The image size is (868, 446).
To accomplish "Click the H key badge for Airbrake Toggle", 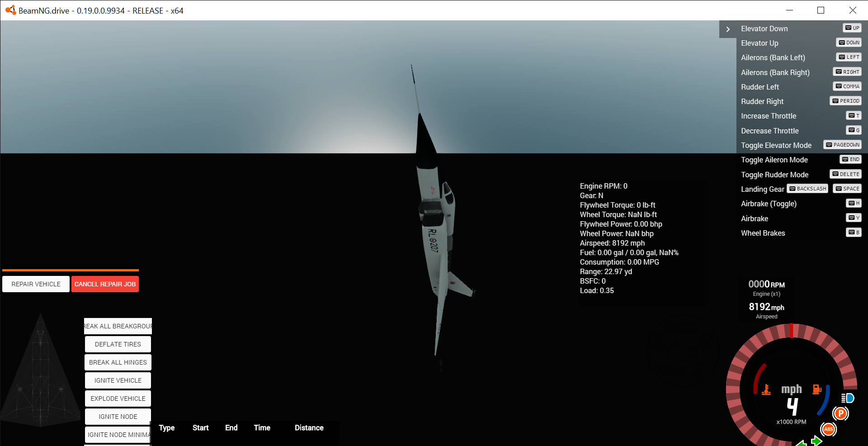I will 854,203.
